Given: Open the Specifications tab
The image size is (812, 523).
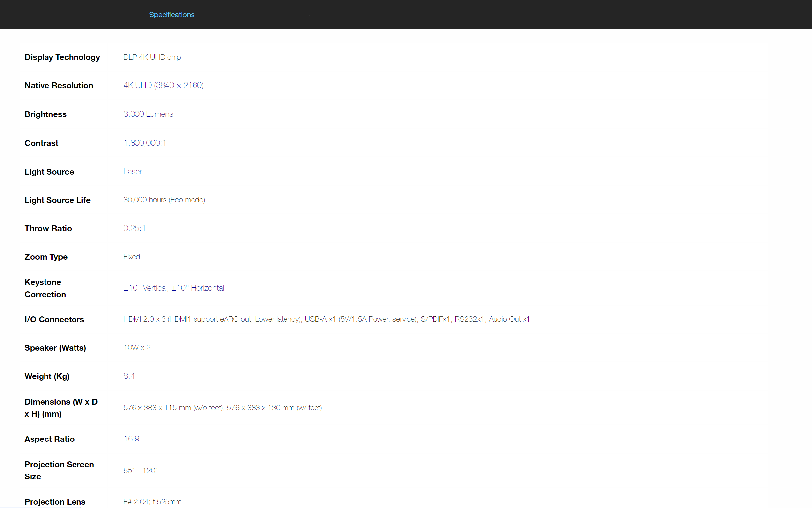Looking at the screenshot, I should point(171,15).
